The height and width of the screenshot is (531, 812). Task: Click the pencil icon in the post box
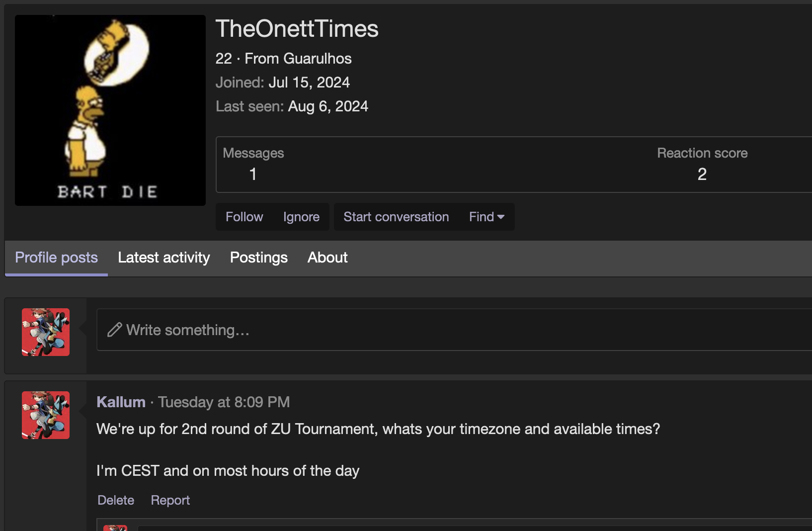[x=115, y=330]
